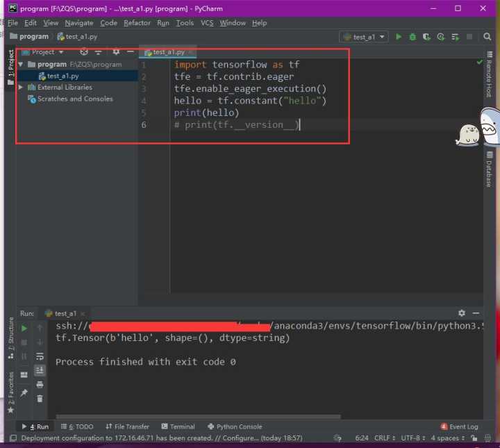
Task: Change 4 spaces indent setting
Action: [448, 438]
